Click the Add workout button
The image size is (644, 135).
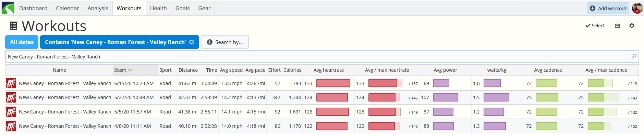tap(608, 8)
